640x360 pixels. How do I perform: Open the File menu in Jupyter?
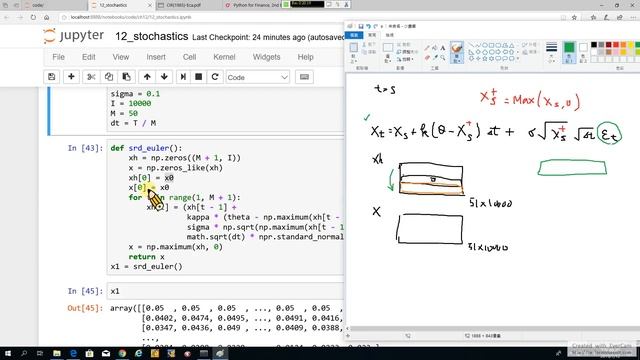tap(58, 57)
